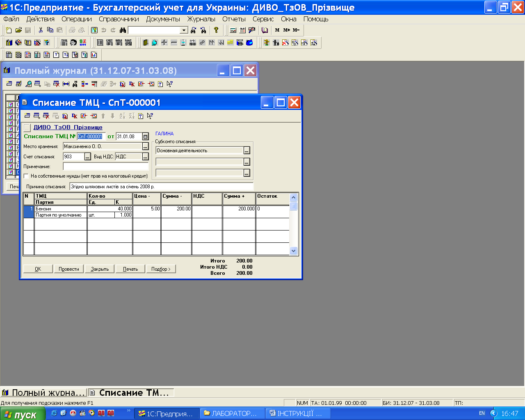This screenshot has width=525, height=420.
Task: Click the minus icon in second toolbar
Action: (x=174, y=42)
